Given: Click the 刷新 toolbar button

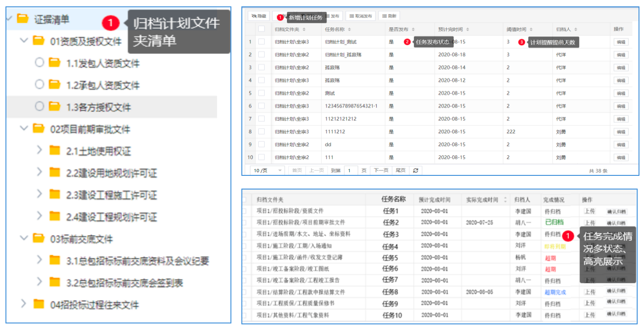Looking at the screenshot, I should click(389, 16).
